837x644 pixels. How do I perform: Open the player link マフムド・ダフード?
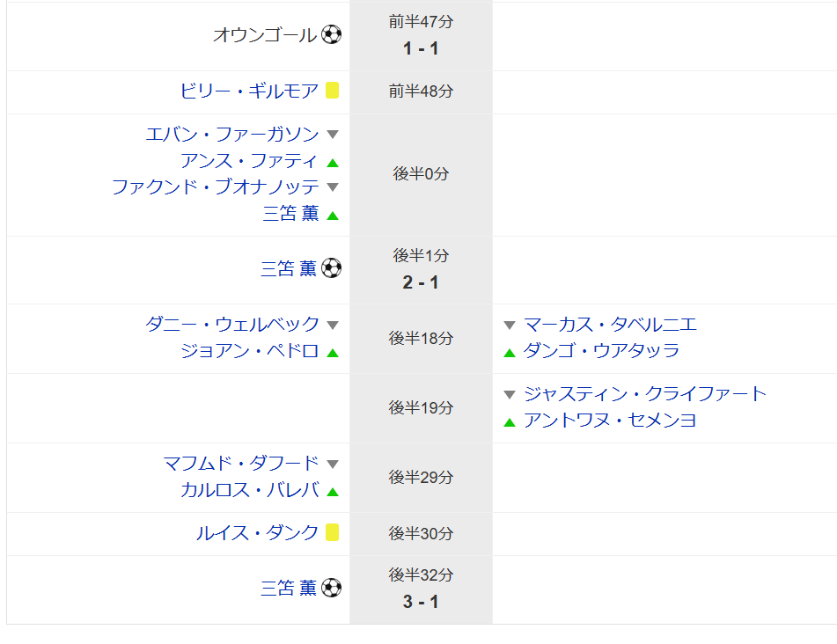pos(241,463)
